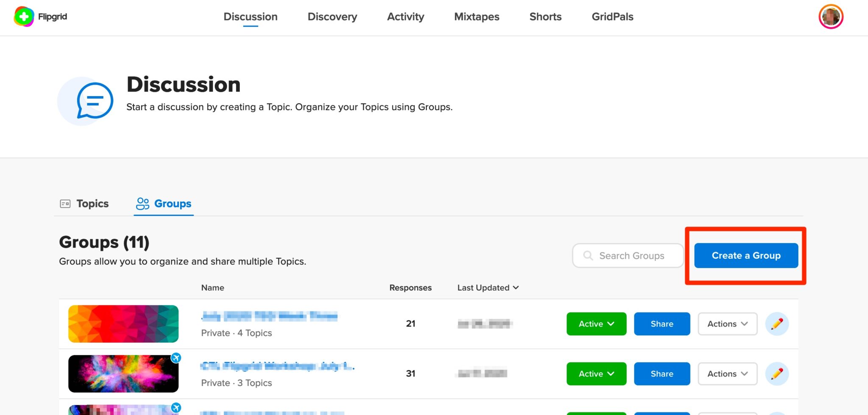Click the Responses column header

[410, 288]
